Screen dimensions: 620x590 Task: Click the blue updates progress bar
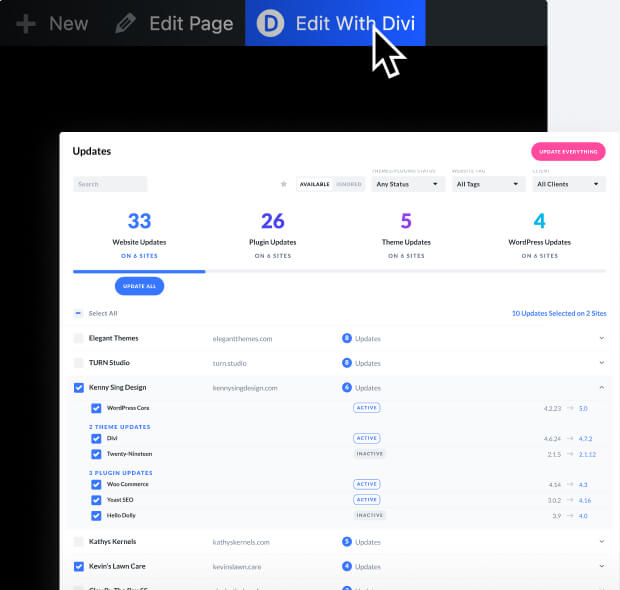click(x=139, y=271)
